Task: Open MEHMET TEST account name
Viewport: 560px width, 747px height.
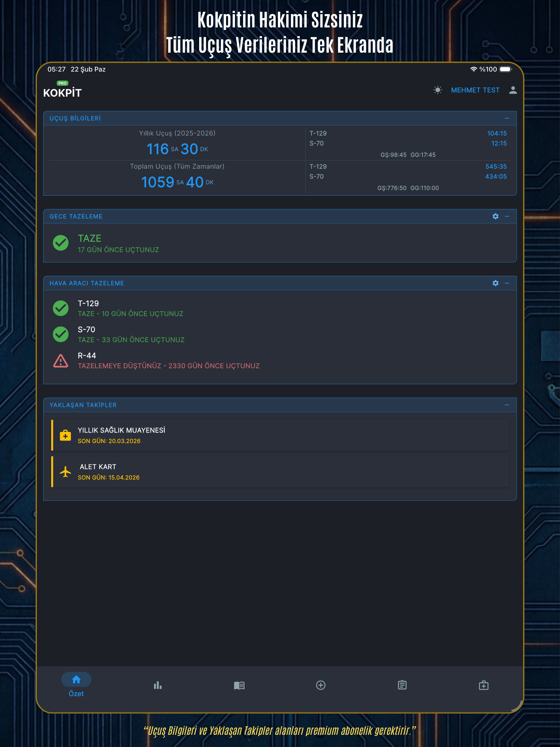Action: click(x=475, y=90)
